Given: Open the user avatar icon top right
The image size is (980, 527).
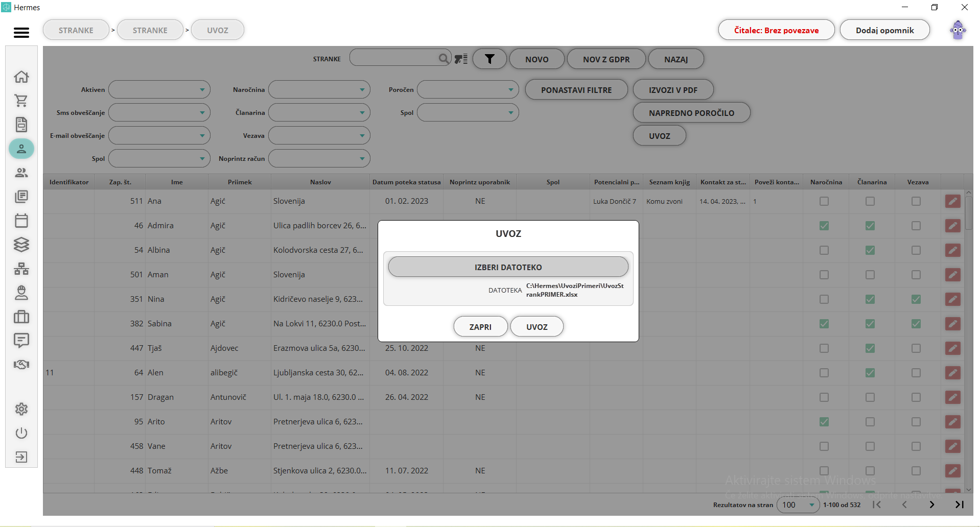Looking at the screenshot, I should click(958, 30).
